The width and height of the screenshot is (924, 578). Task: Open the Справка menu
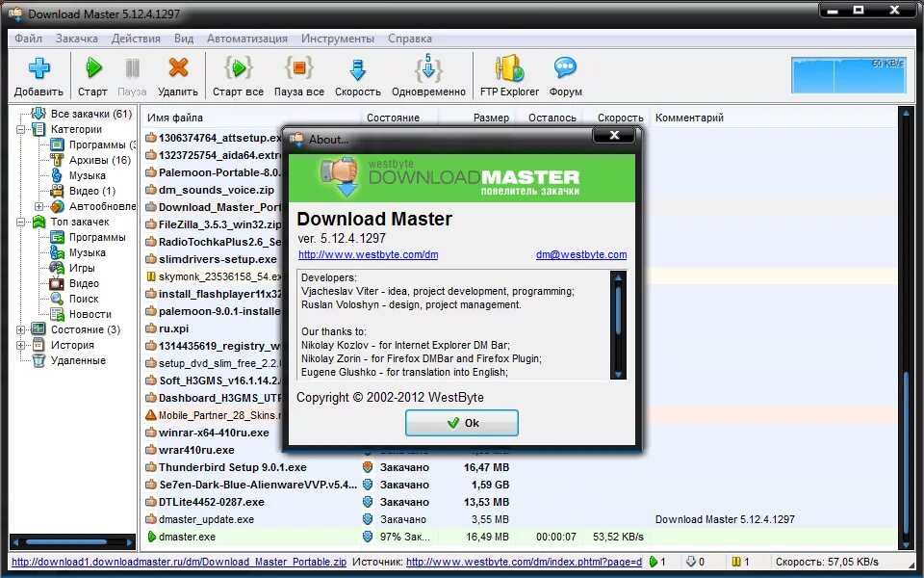coord(410,39)
